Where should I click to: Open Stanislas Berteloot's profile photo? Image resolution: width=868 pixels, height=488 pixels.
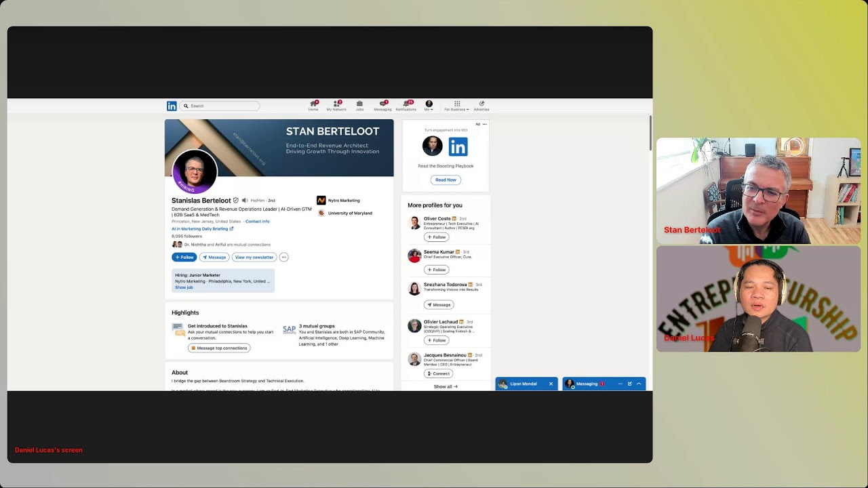coord(195,171)
